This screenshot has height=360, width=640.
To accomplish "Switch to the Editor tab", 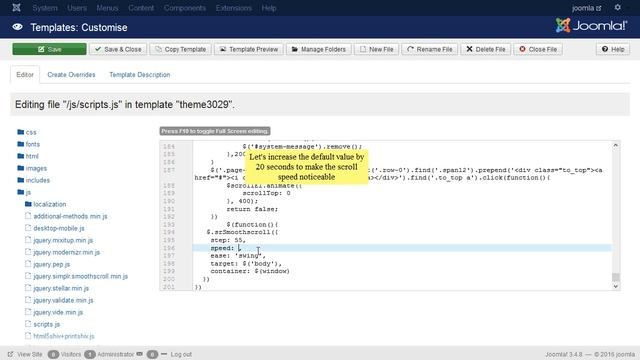I will (25, 75).
